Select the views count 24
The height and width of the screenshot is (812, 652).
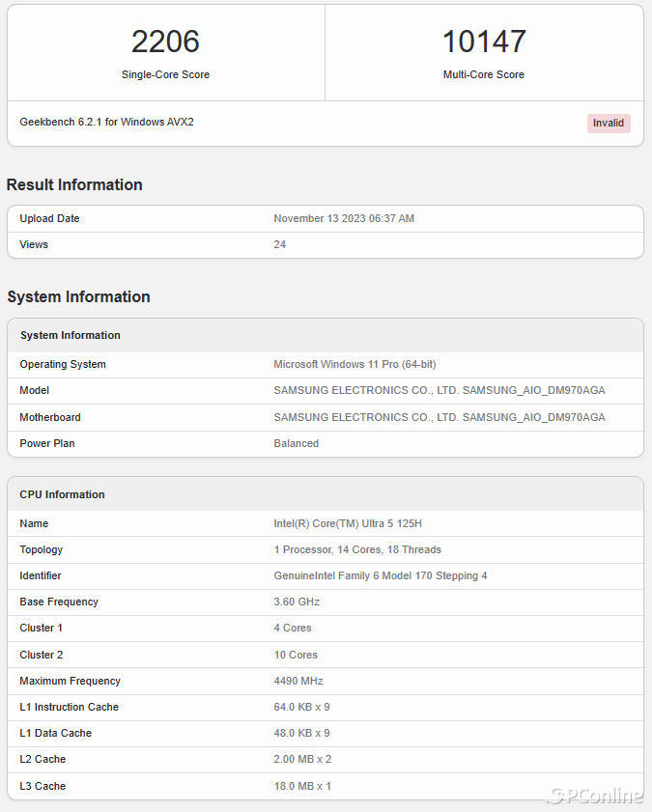pyautogui.click(x=280, y=244)
